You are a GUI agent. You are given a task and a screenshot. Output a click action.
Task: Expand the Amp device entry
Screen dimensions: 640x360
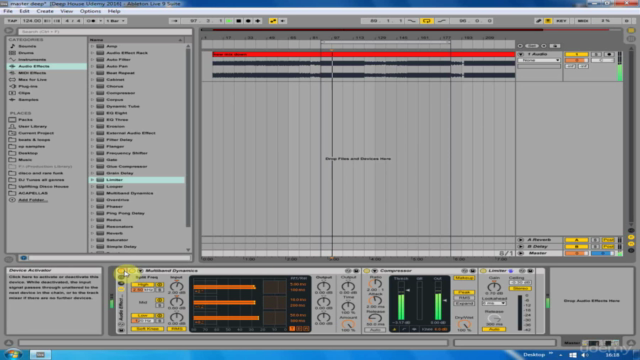[92, 46]
